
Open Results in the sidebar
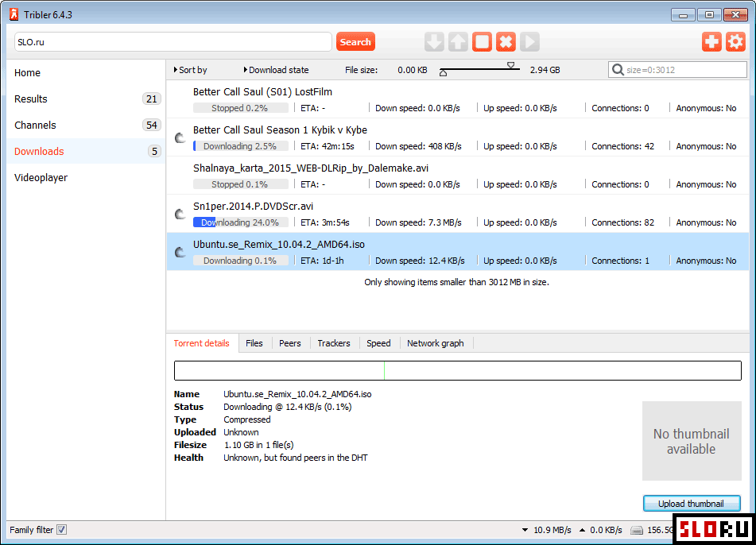tap(86, 99)
